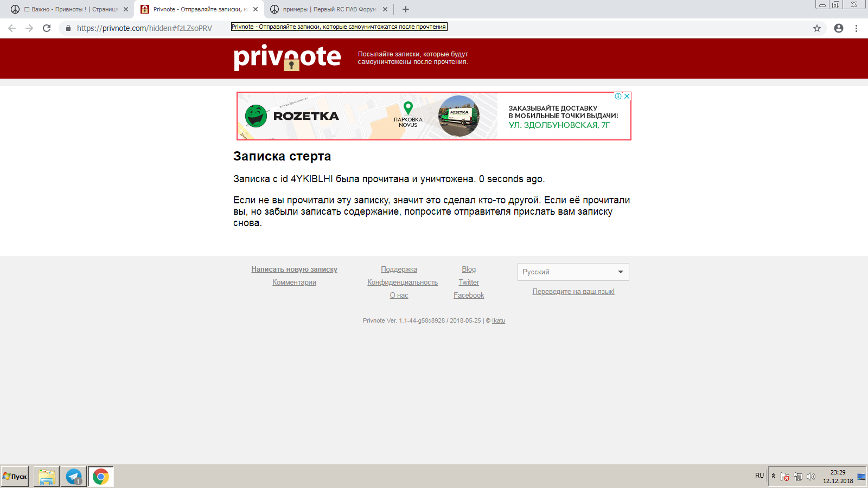Image resolution: width=868 pixels, height=488 pixels.
Task: Click the network tray icon
Action: pyautogui.click(x=798, y=477)
